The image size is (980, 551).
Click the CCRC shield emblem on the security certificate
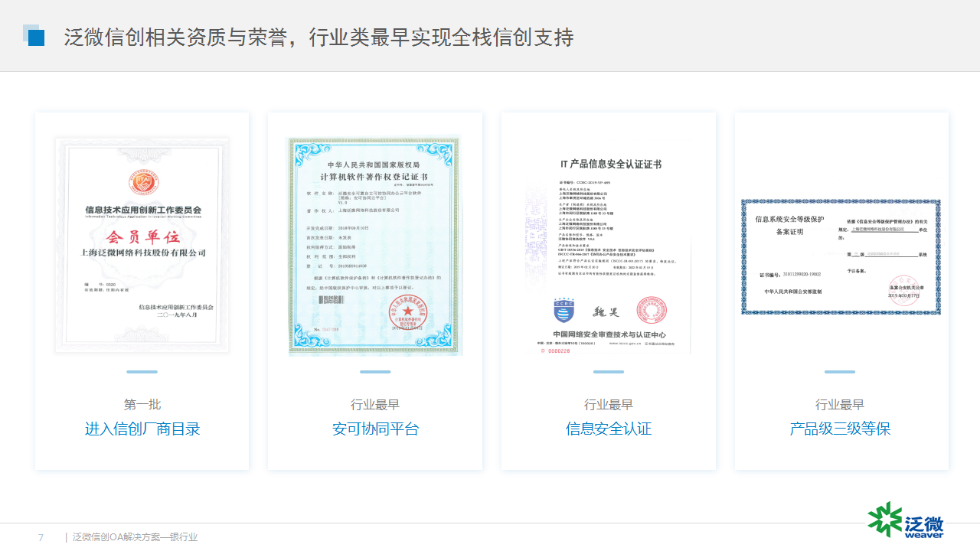coord(564,311)
